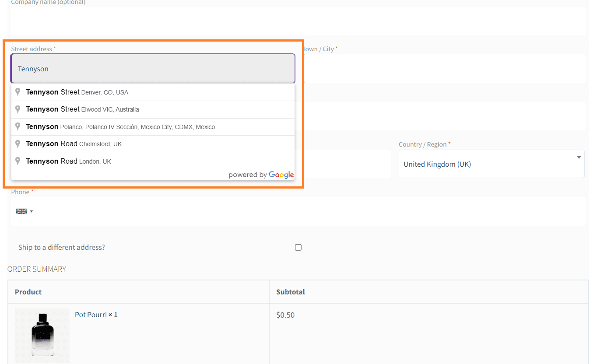Click the Phone number input area

pos(306,211)
